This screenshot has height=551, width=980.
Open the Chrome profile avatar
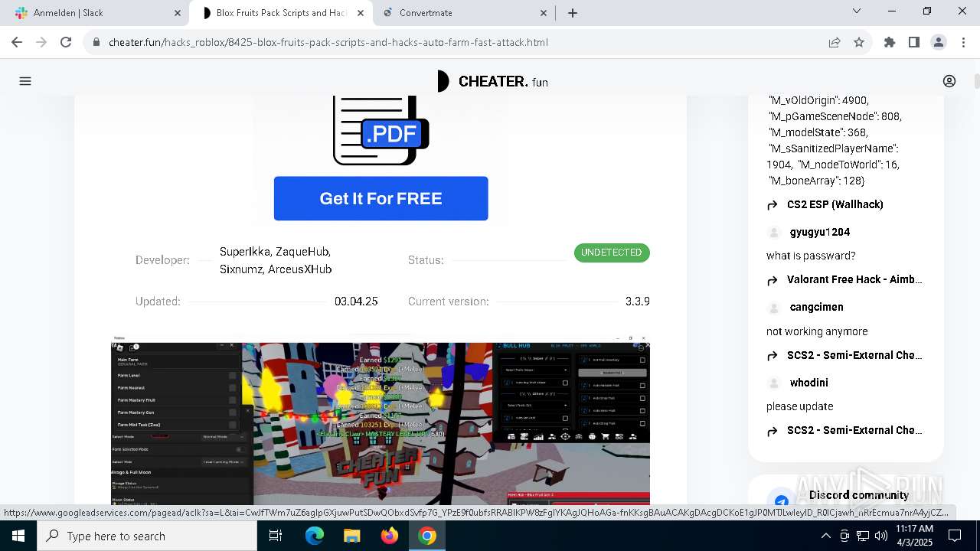click(x=939, y=42)
